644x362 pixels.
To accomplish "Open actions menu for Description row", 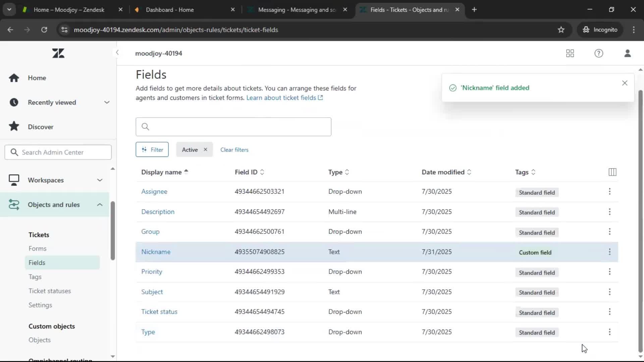I will pos(609,212).
